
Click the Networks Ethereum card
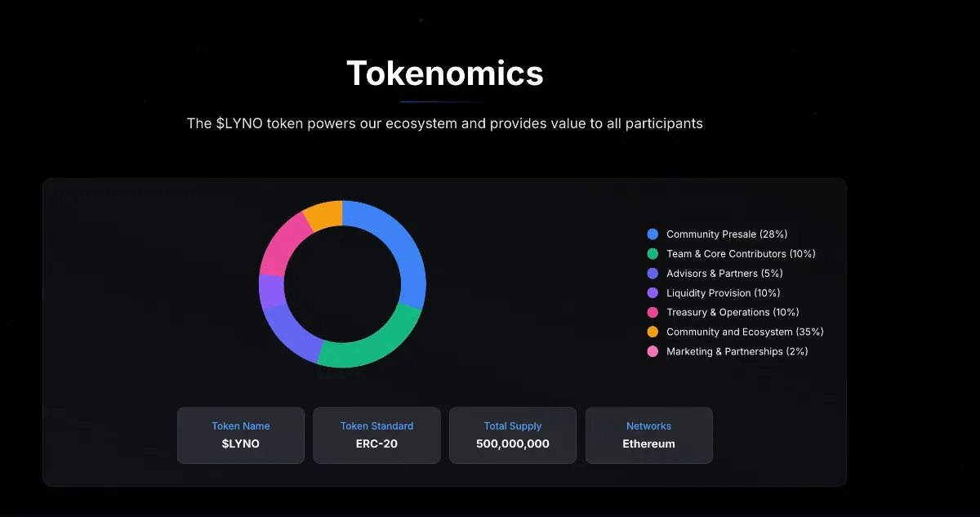tap(648, 435)
